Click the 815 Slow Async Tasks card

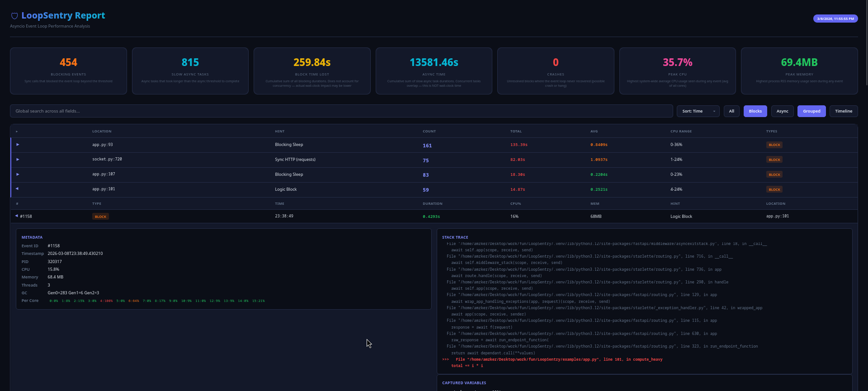point(190,71)
